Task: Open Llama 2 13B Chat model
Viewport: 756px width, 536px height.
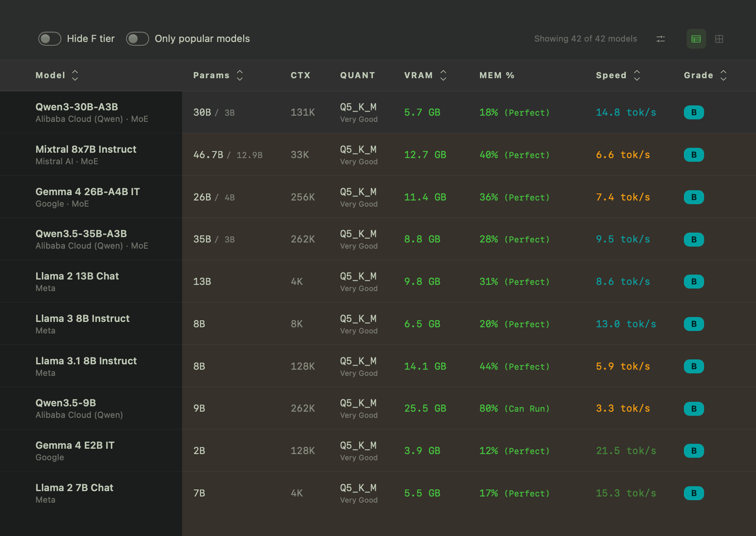Action: (x=77, y=276)
